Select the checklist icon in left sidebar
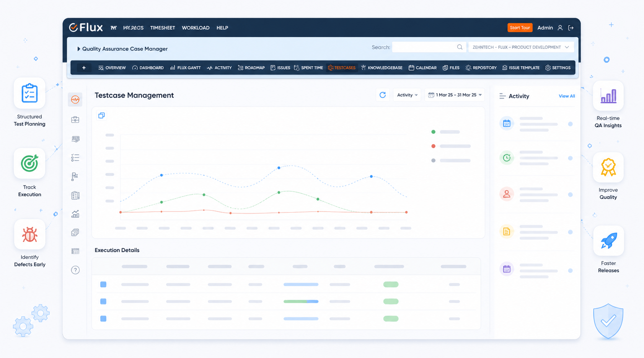This screenshot has width=644, height=358. (x=75, y=157)
